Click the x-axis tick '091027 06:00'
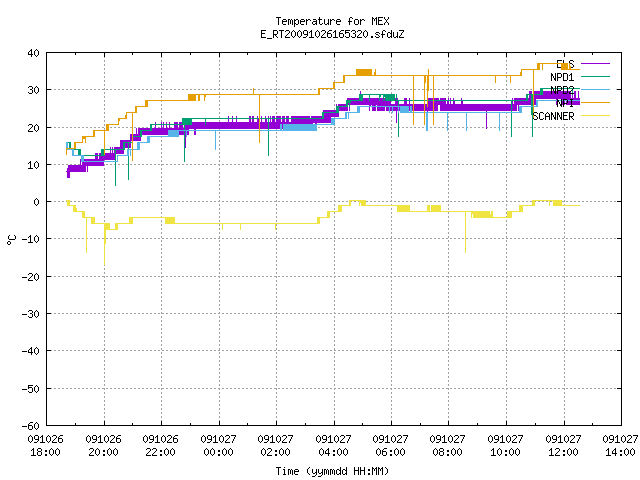Image resolution: width=640 pixels, height=480 pixels. tap(391, 446)
